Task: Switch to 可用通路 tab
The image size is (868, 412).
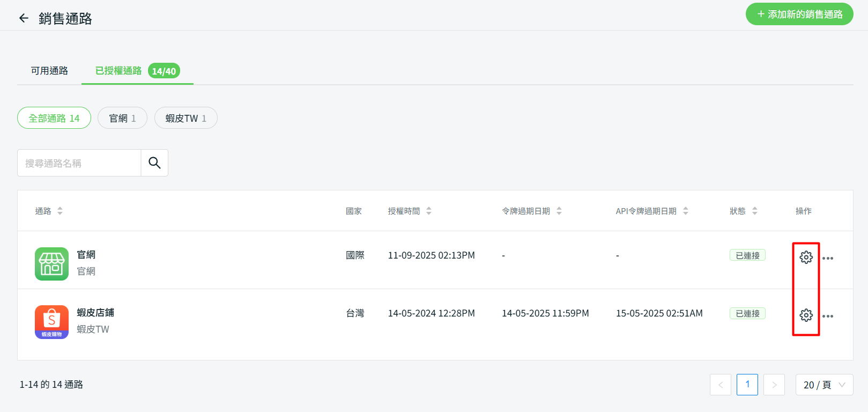Action: point(49,71)
